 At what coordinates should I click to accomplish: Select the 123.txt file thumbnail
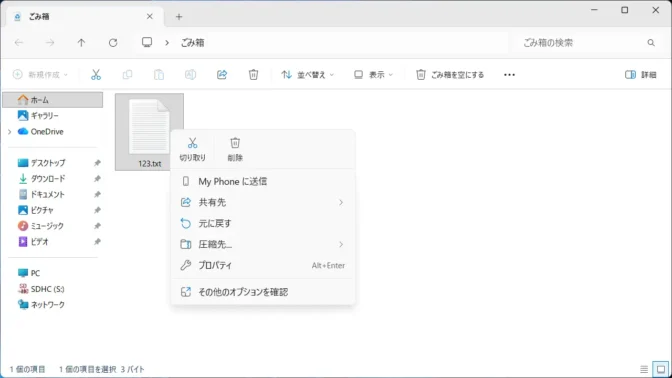point(149,132)
